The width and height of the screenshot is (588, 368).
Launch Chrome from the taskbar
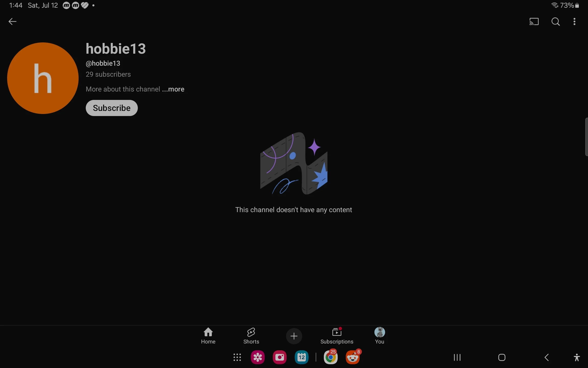330,357
